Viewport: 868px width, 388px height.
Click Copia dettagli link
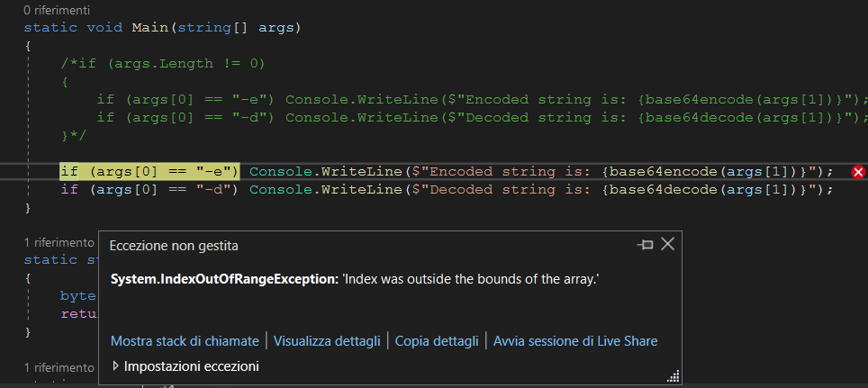point(436,341)
